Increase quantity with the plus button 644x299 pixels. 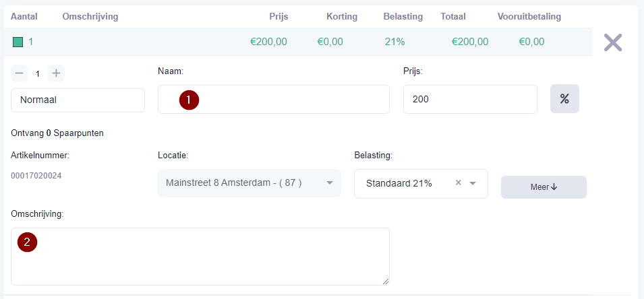56,73
